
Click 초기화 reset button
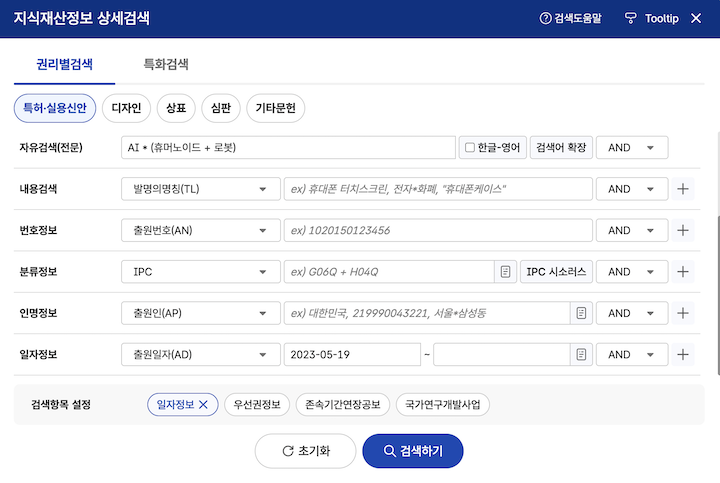[305, 451]
